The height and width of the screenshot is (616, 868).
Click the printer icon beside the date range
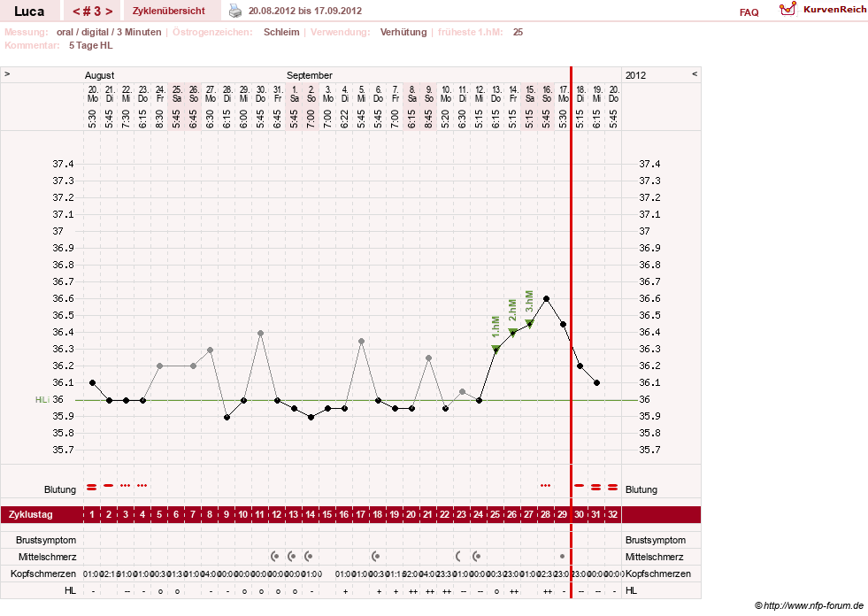(x=235, y=11)
